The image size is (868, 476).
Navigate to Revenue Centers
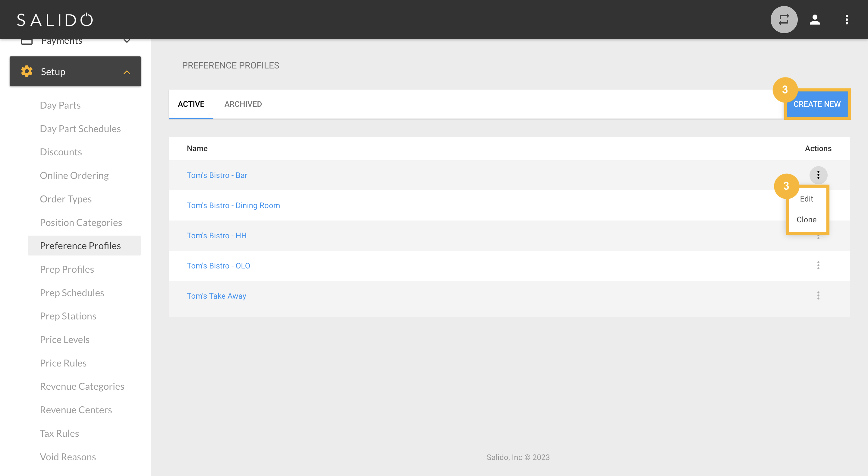(x=76, y=410)
